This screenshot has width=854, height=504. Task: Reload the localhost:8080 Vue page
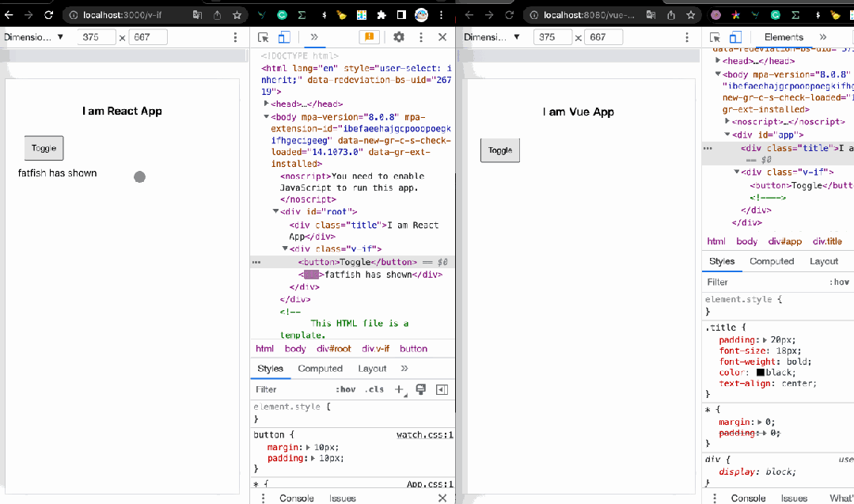tap(509, 15)
